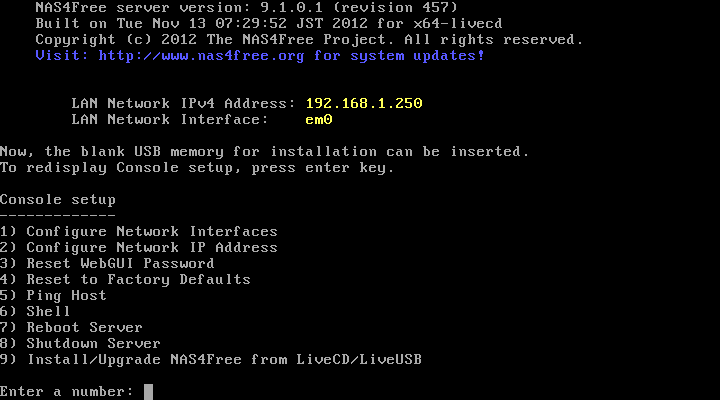Click the Console setup heading

pos(58,200)
